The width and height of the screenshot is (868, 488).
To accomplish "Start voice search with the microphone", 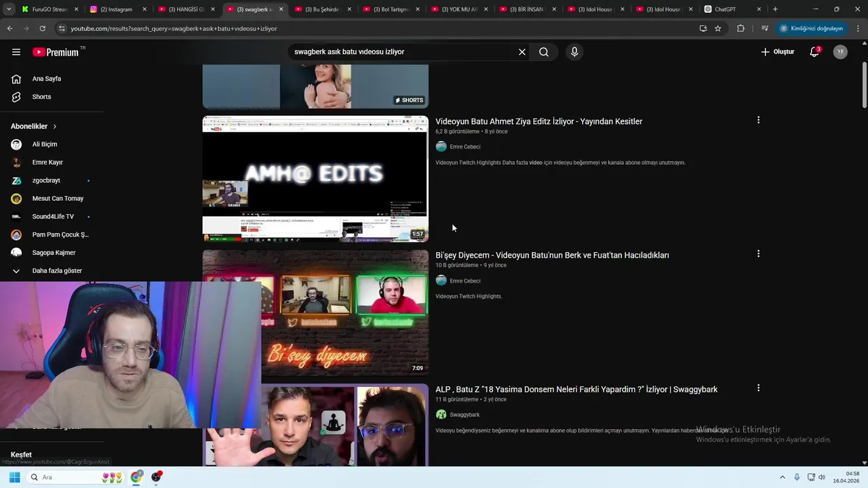I will (574, 52).
